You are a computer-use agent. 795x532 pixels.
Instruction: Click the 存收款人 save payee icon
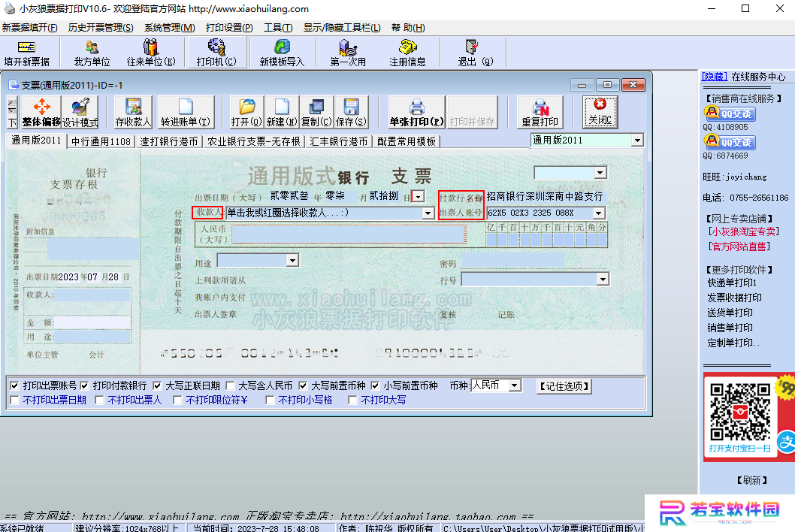(x=133, y=112)
